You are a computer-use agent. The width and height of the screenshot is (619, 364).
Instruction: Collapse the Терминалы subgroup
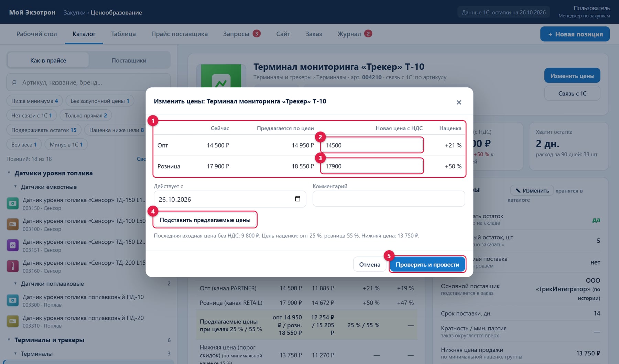(15, 353)
